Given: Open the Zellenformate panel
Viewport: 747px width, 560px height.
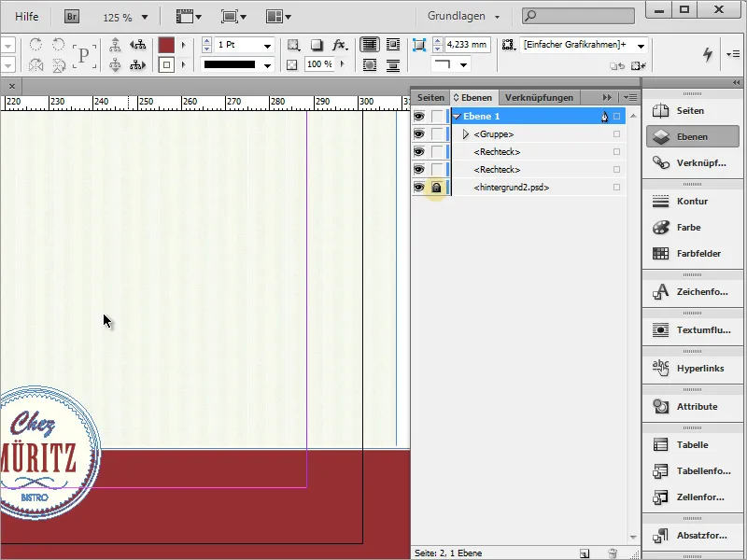Looking at the screenshot, I should click(692, 497).
